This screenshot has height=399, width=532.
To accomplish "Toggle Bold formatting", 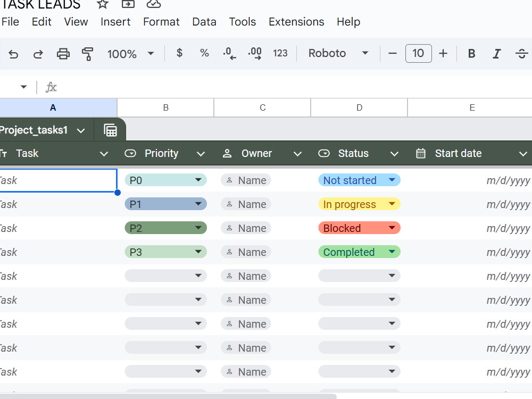I will coord(471,53).
